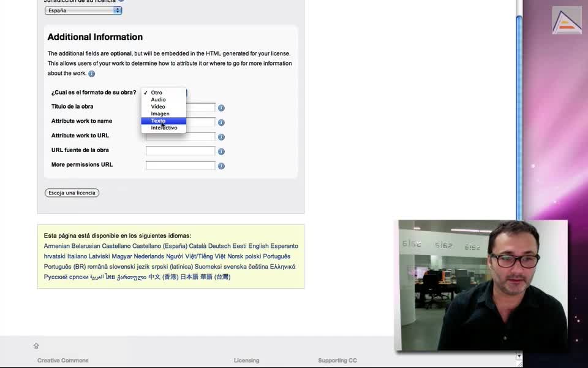Choose Audio from the format list
588x368 pixels.
click(164, 99)
